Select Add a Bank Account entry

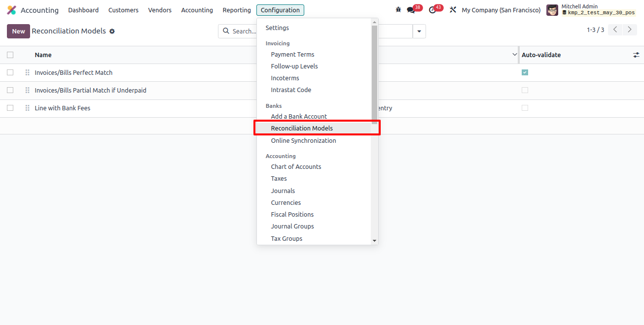[x=299, y=117]
